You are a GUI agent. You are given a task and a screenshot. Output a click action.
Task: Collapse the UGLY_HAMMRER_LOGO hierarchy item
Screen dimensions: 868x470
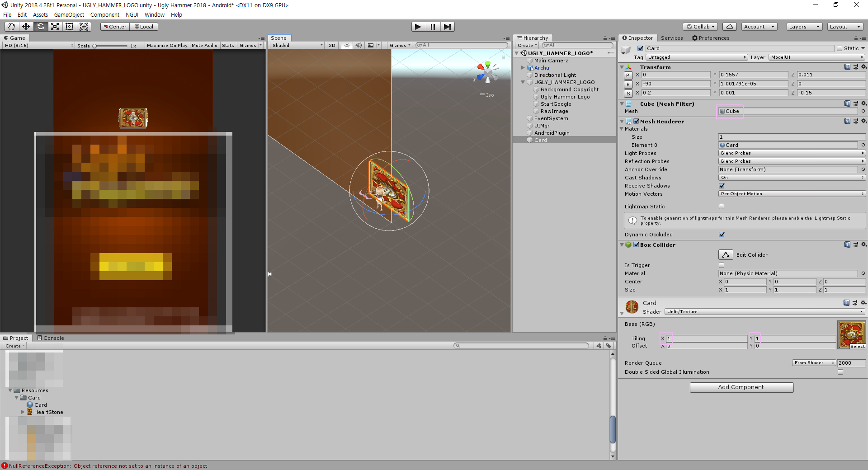click(523, 82)
